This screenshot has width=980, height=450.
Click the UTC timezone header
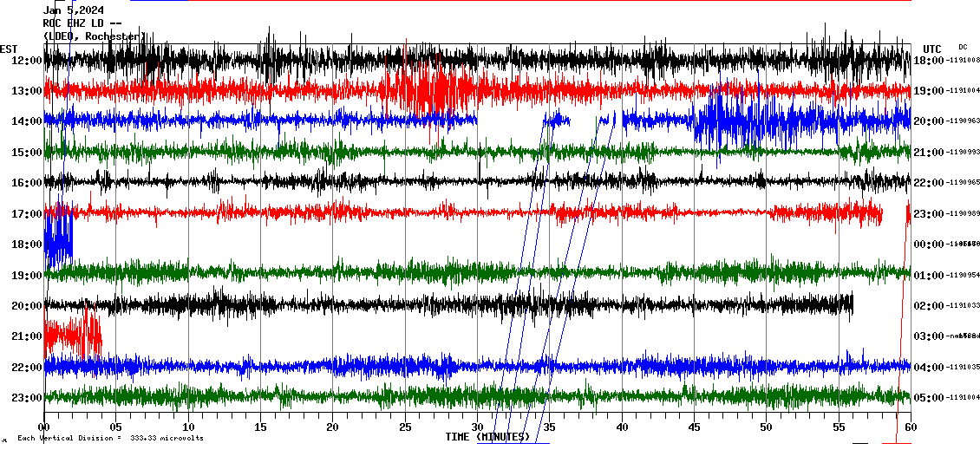pos(931,49)
